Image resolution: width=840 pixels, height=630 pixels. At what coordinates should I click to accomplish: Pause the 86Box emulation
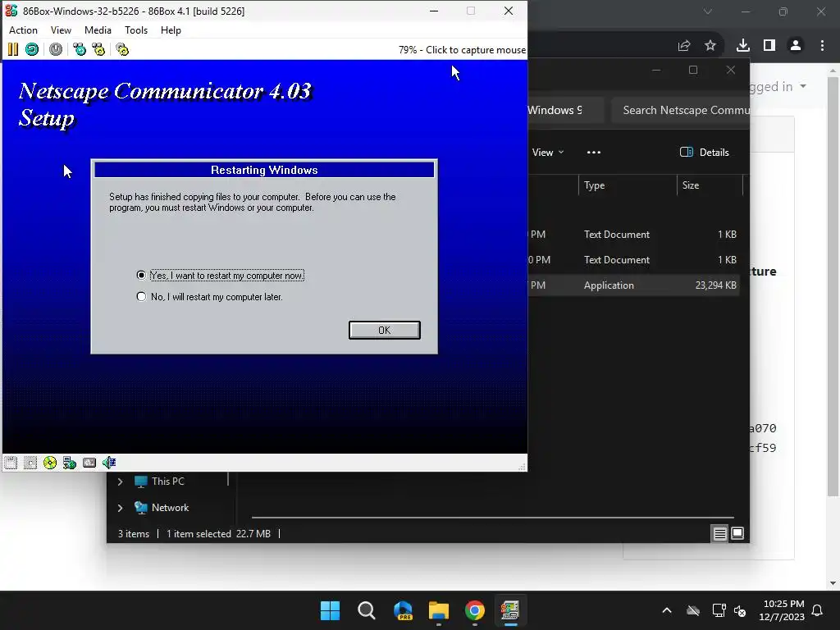pos(13,50)
